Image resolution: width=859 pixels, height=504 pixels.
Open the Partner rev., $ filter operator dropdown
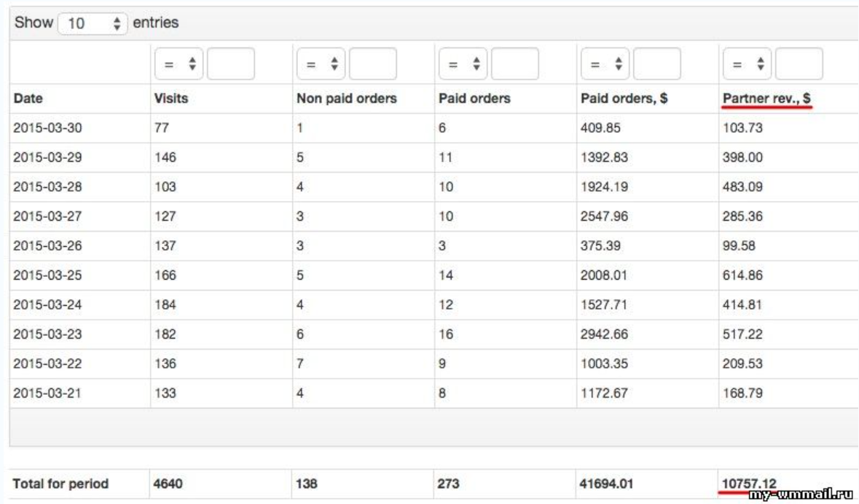(x=747, y=64)
